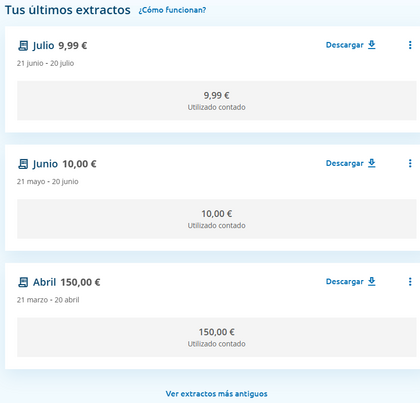Click the 9,99 € Utilizado contado box

[217, 101]
